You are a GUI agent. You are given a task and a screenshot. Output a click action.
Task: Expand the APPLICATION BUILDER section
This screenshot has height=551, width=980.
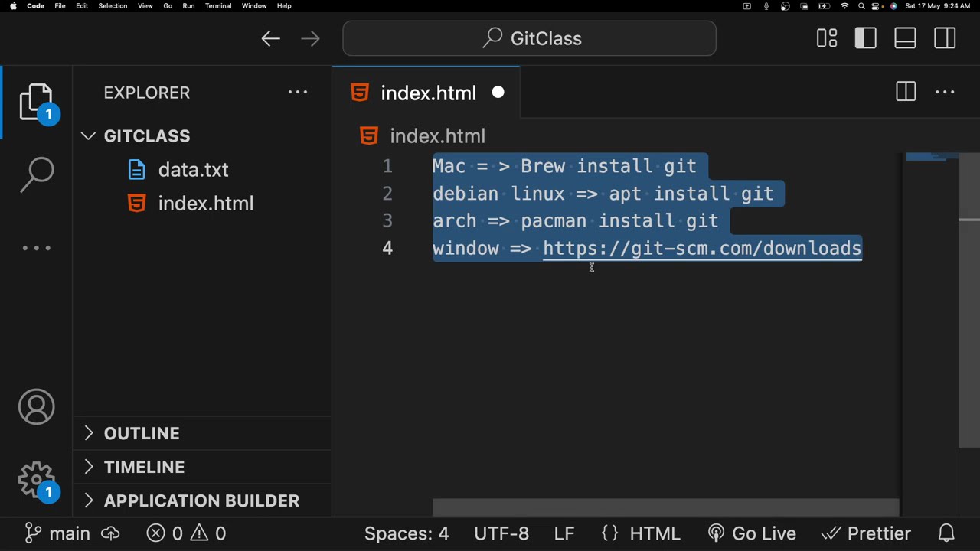tap(201, 500)
